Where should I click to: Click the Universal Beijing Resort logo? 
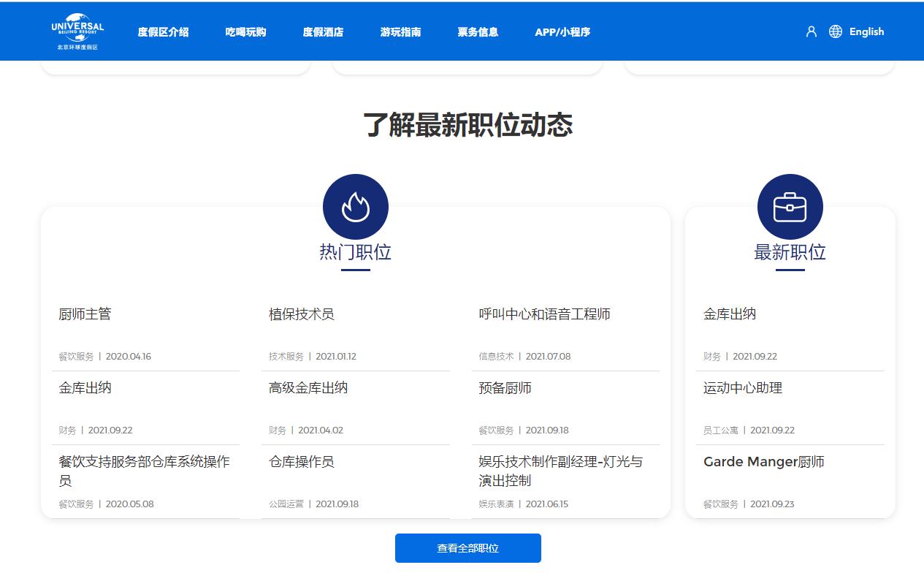coord(77,31)
